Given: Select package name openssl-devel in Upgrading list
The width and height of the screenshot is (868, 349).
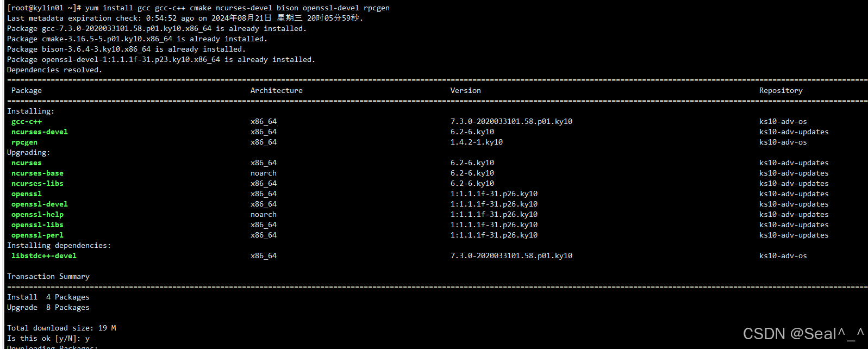Looking at the screenshot, I should tap(40, 204).
